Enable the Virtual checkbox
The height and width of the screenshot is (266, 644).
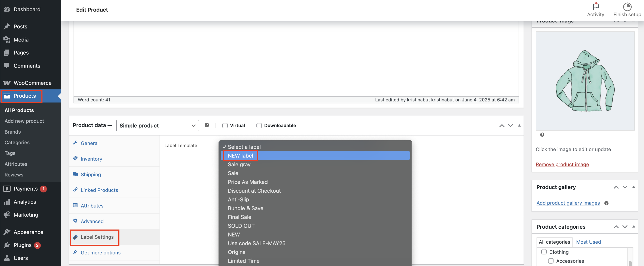(x=225, y=126)
